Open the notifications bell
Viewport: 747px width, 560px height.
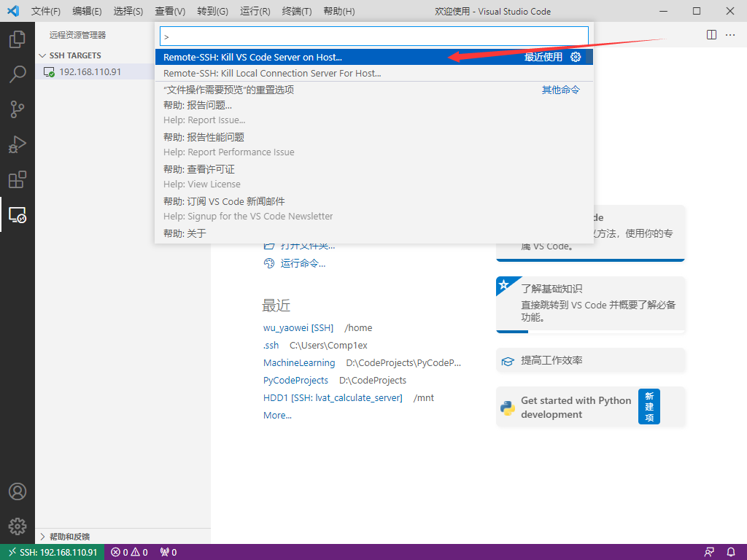coord(731,552)
